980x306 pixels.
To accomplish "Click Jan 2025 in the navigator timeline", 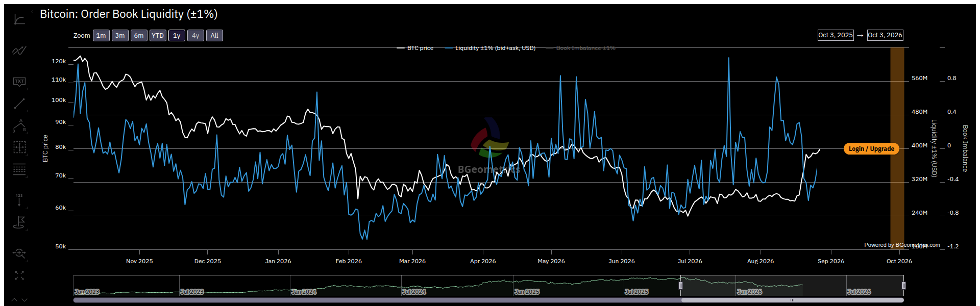I will coord(527,292).
